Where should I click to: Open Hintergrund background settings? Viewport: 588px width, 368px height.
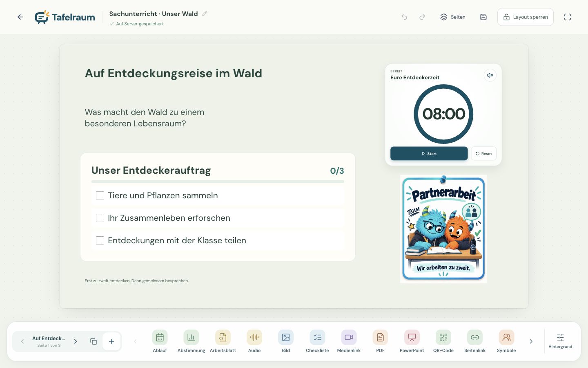pos(560,341)
